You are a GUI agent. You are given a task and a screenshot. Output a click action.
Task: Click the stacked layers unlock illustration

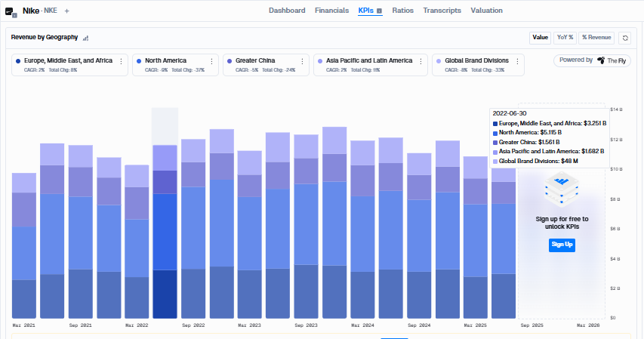coord(562,189)
